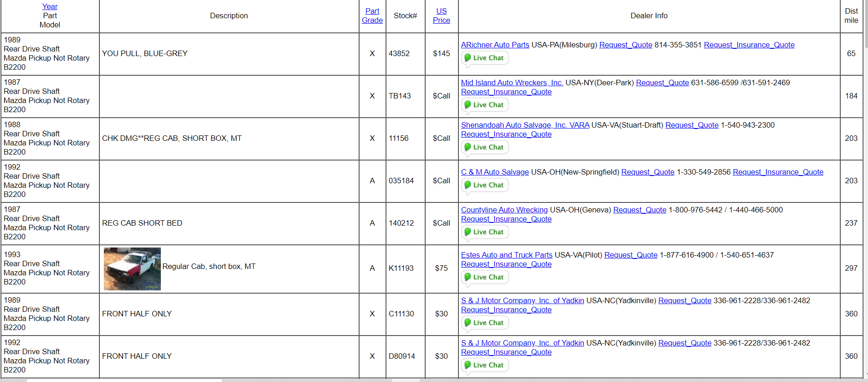Request a quote from Shenandoah Auto Salvage
The image size is (868, 382).
click(692, 125)
